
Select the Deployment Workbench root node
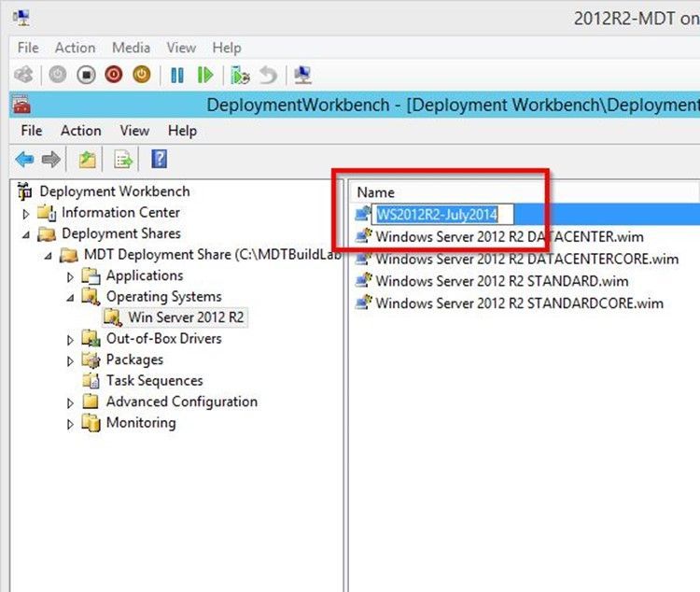(114, 191)
